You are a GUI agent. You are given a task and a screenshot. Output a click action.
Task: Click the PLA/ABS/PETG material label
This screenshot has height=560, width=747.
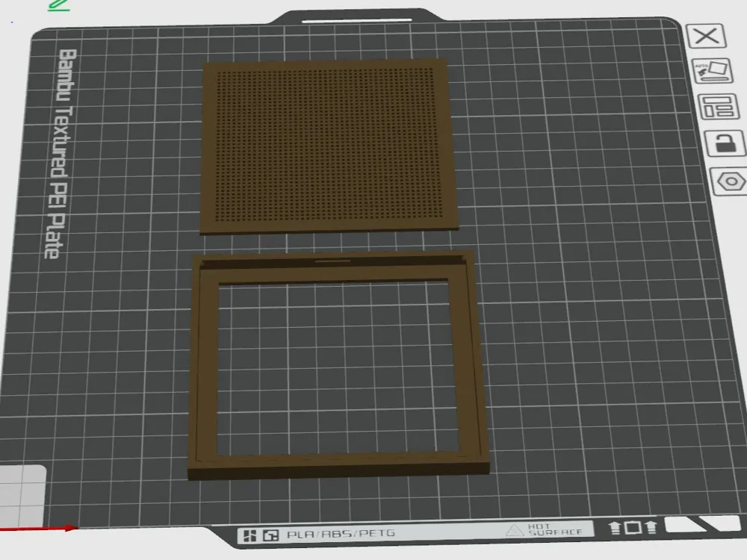coord(340,534)
